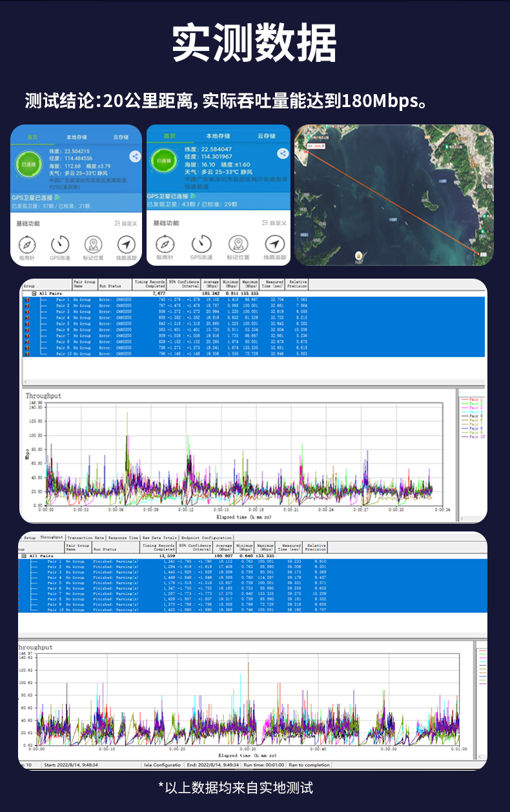Image resolution: width=510 pixels, height=812 pixels.
Task: Open the Transaction Rate tab
Action: [x=85, y=537]
